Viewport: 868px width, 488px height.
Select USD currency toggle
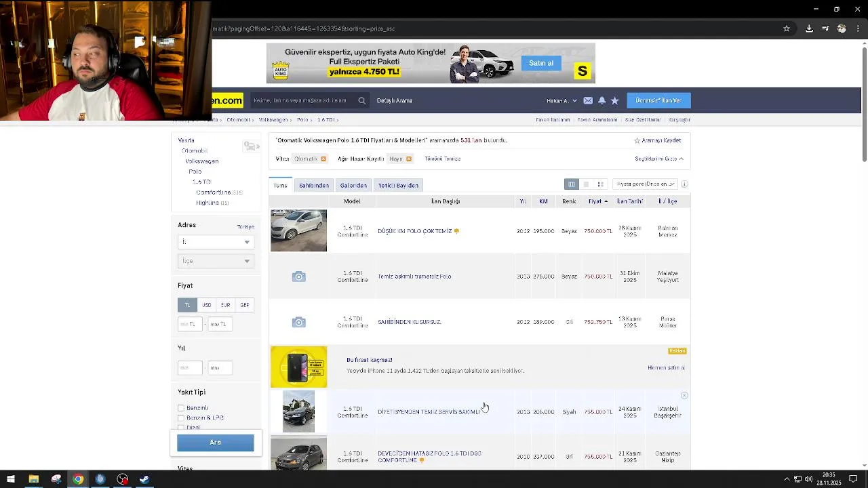tap(206, 305)
